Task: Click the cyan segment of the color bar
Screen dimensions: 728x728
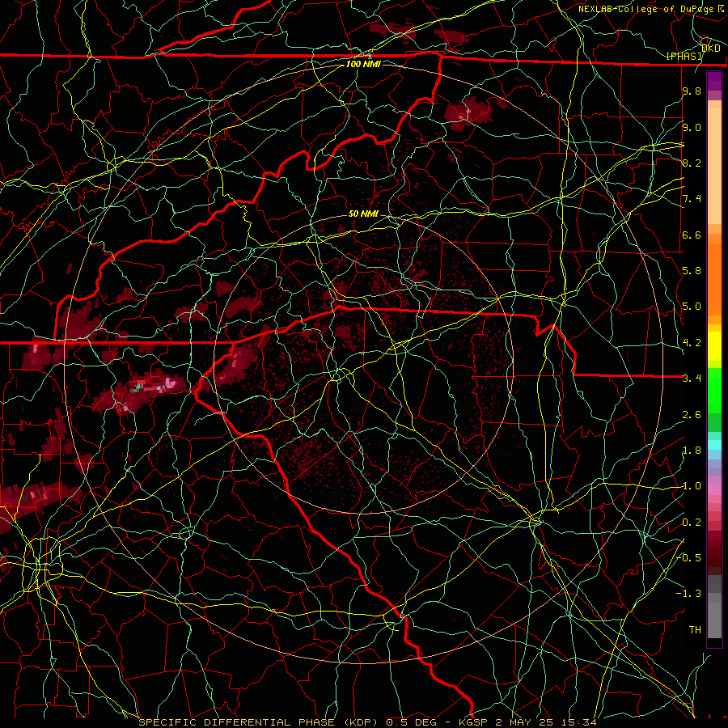Action: (x=714, y=444)
